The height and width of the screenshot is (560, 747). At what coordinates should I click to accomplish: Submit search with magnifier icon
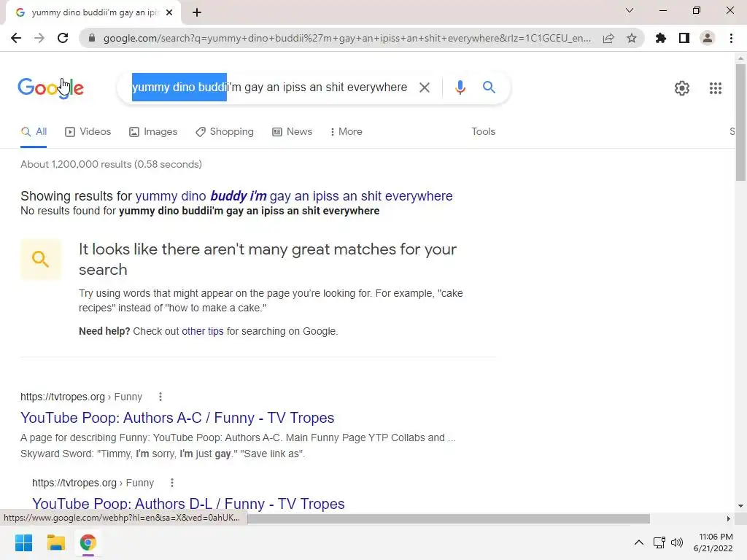click(x=489, y=87)
